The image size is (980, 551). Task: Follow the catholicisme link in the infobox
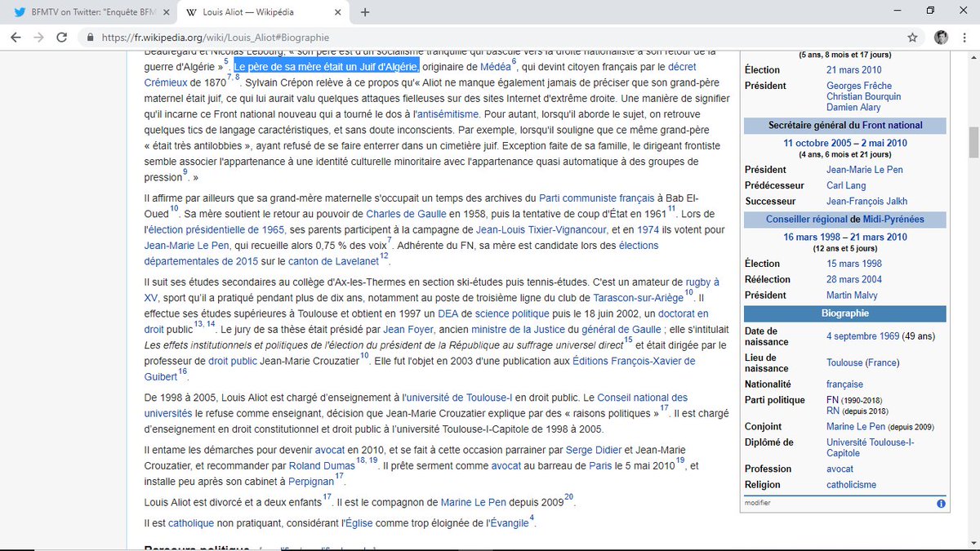pyautogui.click(x=851, y=485)
